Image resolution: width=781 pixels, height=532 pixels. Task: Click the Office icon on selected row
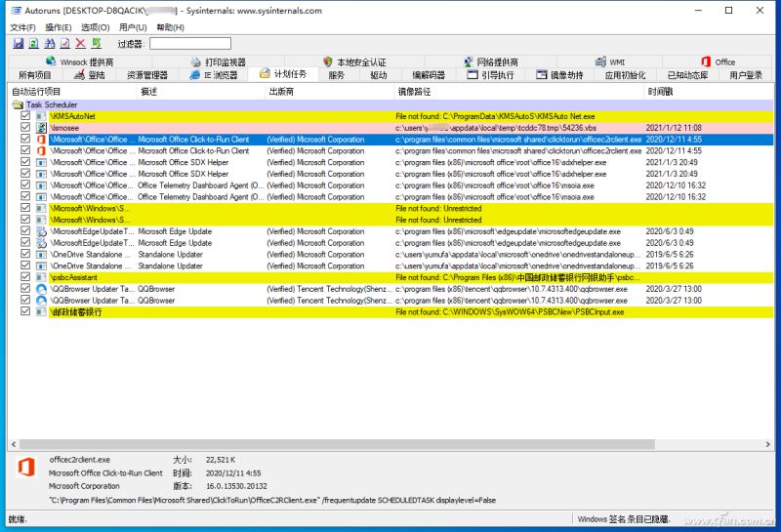[41, 140]
